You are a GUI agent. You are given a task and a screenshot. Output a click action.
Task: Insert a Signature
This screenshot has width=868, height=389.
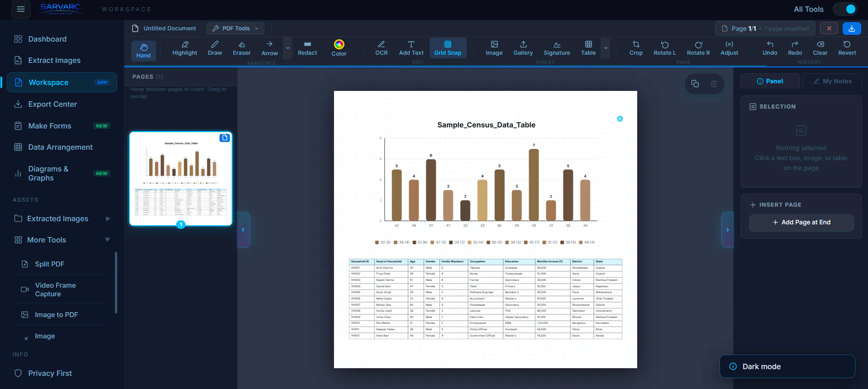coord(557,48)
